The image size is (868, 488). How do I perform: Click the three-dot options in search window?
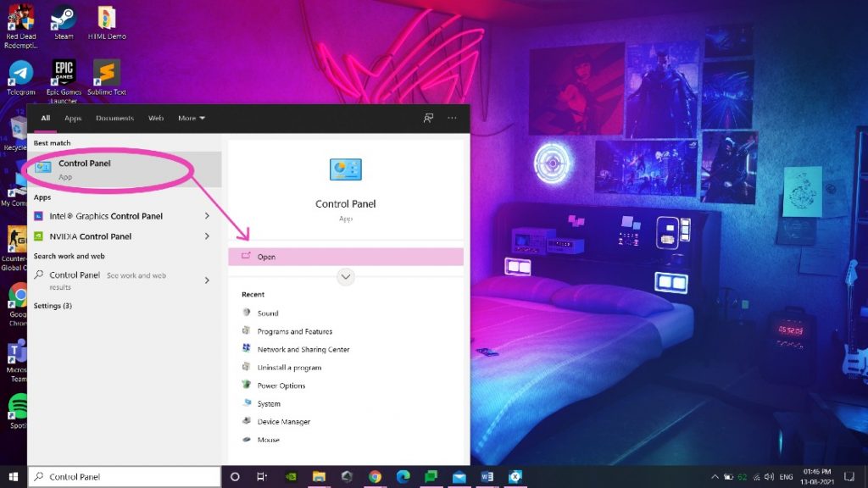point(452,118)
